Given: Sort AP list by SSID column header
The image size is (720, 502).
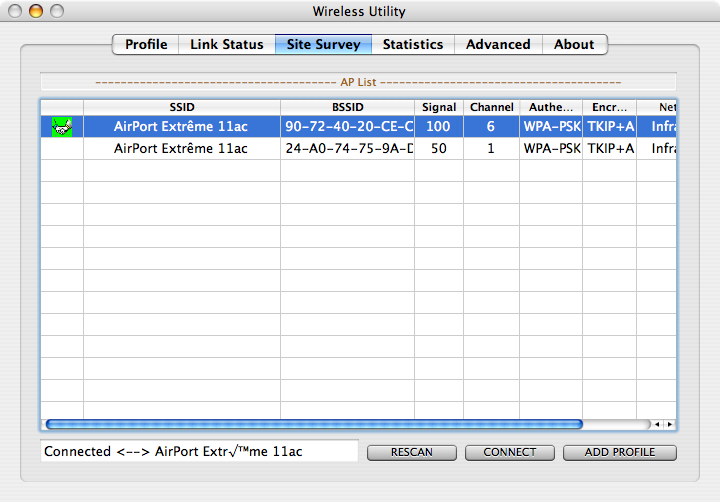Looking at the screenshot, I should pyautogui.click(x=182, y=107).
